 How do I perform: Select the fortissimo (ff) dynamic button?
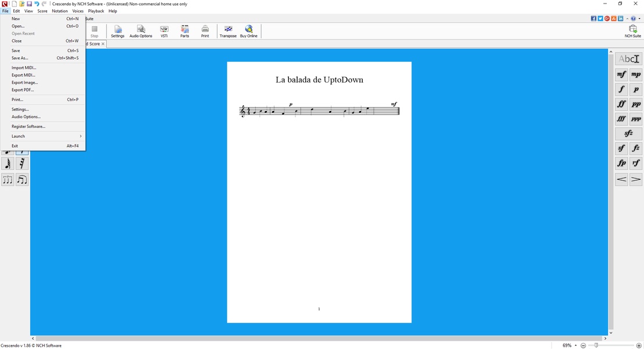[621, 104]
